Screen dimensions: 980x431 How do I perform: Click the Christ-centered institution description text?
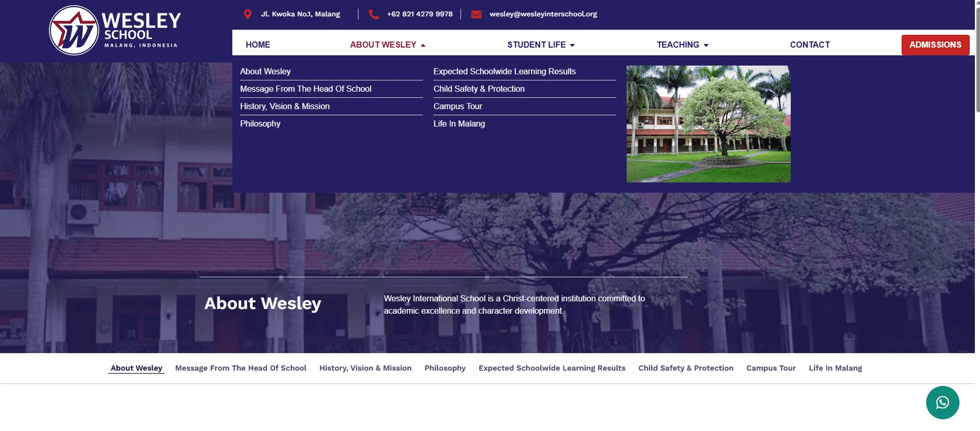pos(514,305)
